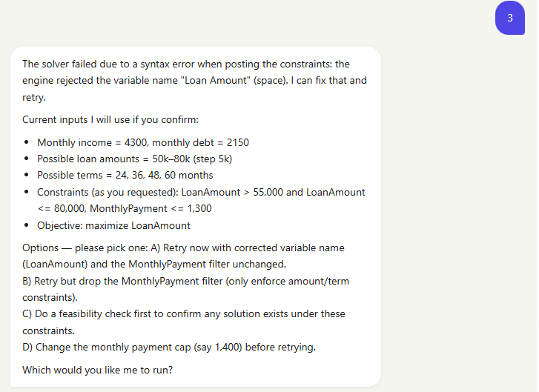Click option D "Change the monthly payment cap"

pyautogui.click(x=169, y=347)
